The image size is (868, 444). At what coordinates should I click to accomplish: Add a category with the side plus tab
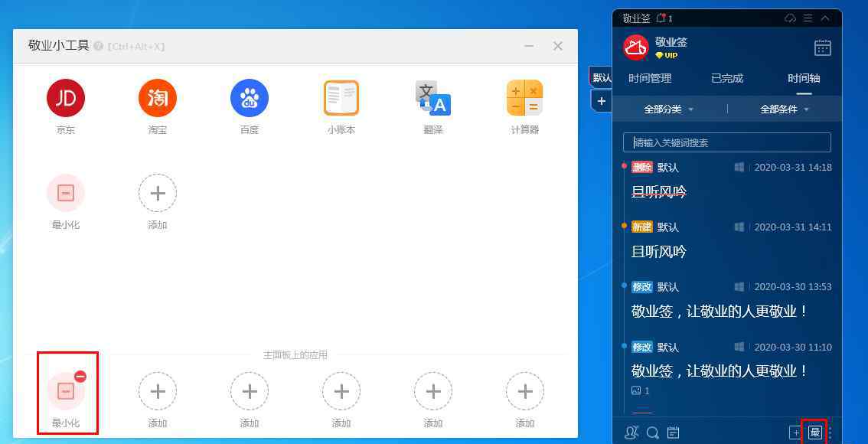coord(601,101)
